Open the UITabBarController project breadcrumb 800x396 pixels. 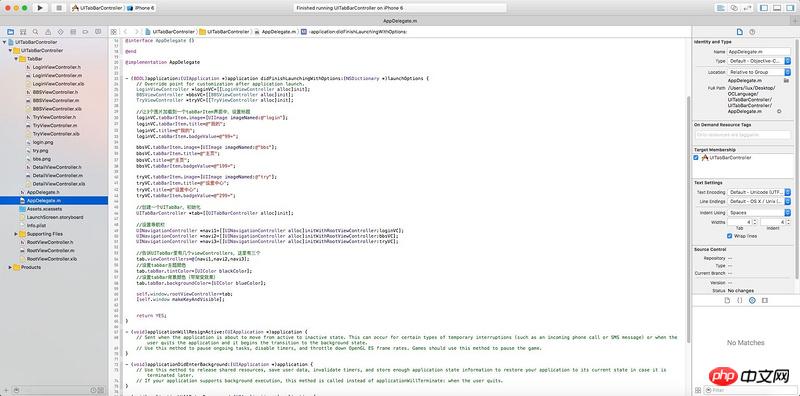[x=170, y=32]
